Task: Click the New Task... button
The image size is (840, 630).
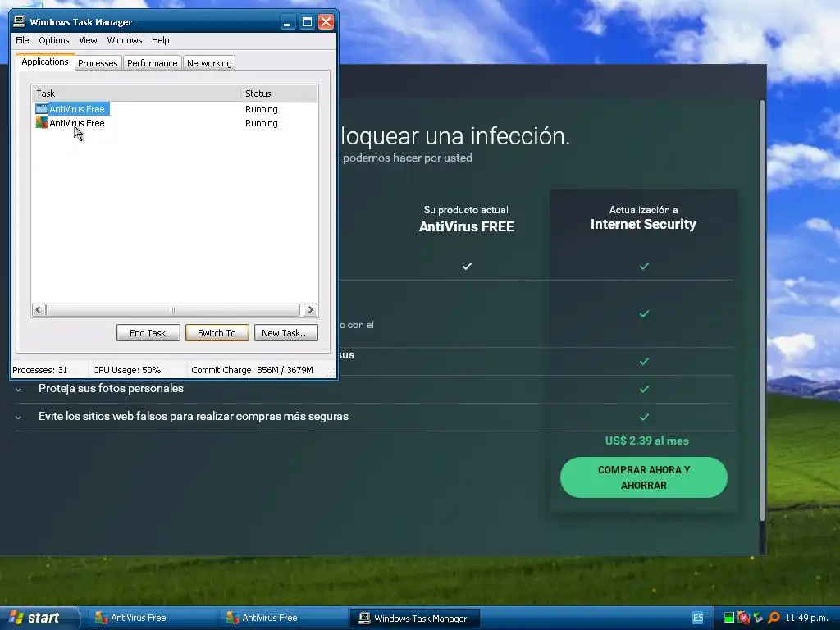Action: pos(285,333)
